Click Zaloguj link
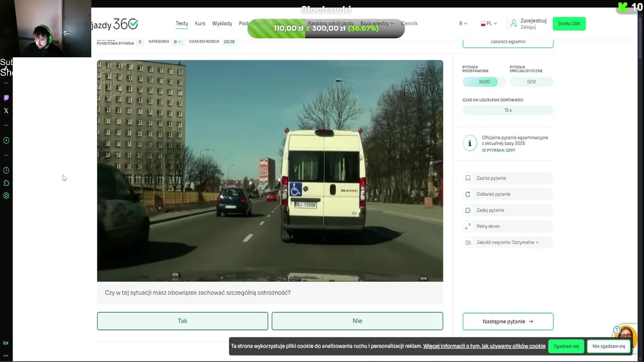 pyautogui.click(x=528, y=27)
